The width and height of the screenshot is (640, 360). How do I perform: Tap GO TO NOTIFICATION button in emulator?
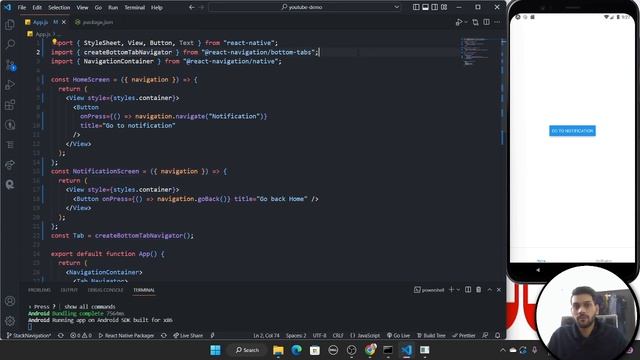click(572, 131)
